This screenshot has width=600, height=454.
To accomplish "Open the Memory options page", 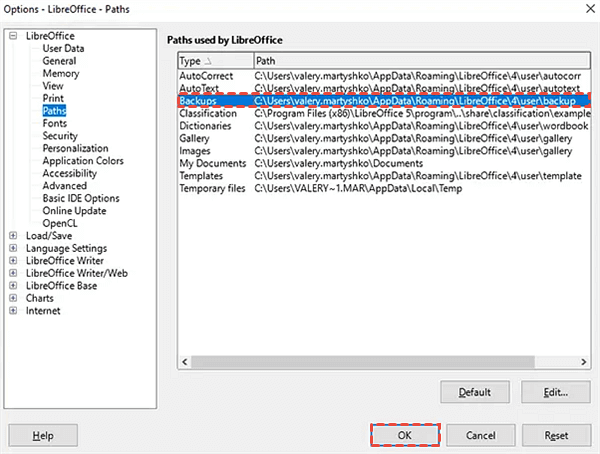I will (x=61, y=73).
